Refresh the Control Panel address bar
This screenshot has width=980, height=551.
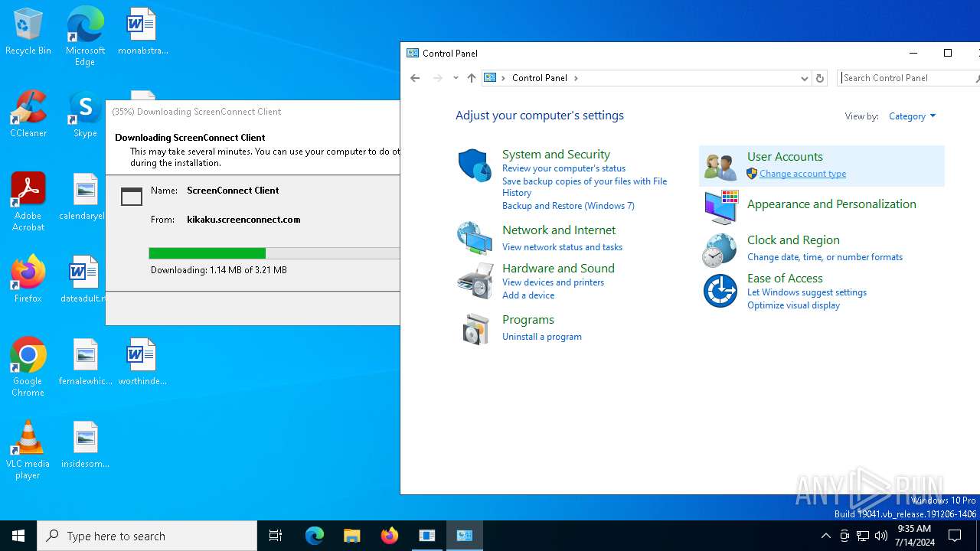click(x=820, y=78)
